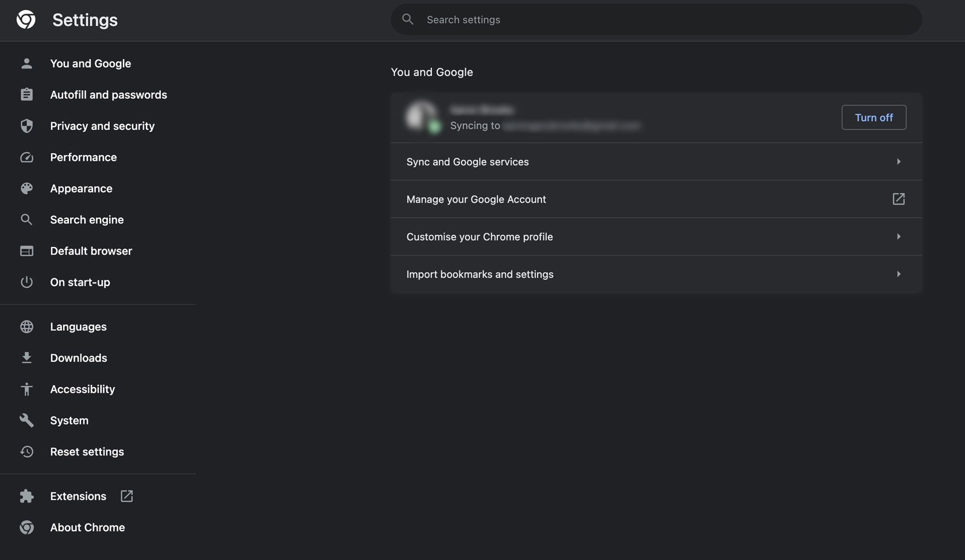Click the Downloads arrow icon
Image resolution: width=965 pixels, height=560 pixels.
(26, 357)
